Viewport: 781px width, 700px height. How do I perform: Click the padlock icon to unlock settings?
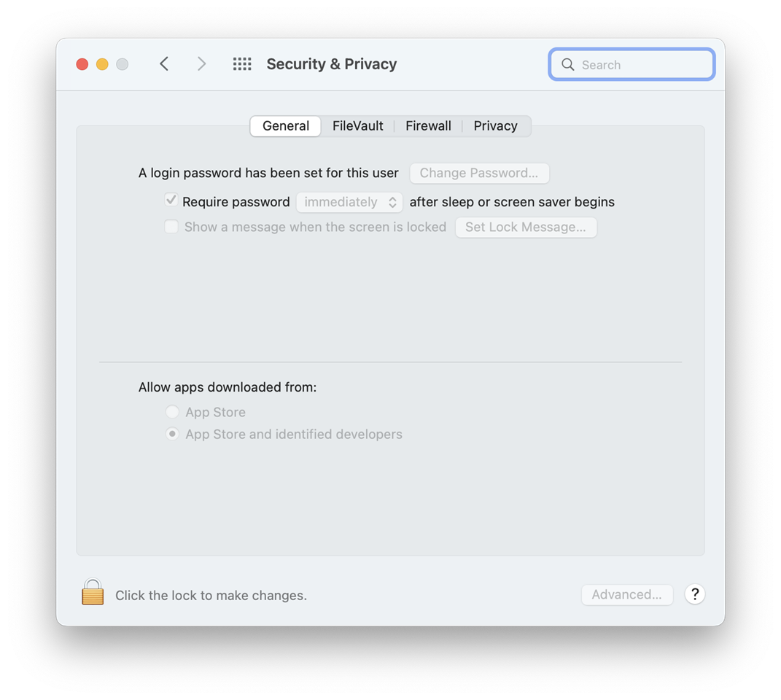click(x=93, y=592)
